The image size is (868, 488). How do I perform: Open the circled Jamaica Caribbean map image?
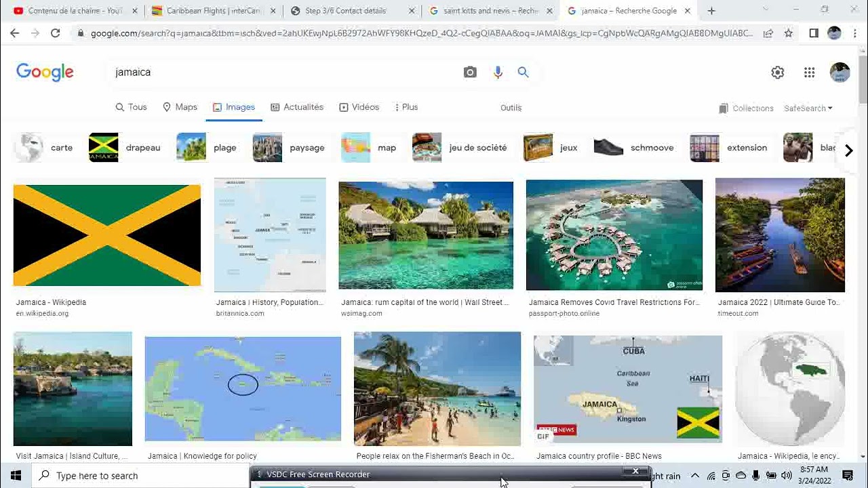coord(243,388)
